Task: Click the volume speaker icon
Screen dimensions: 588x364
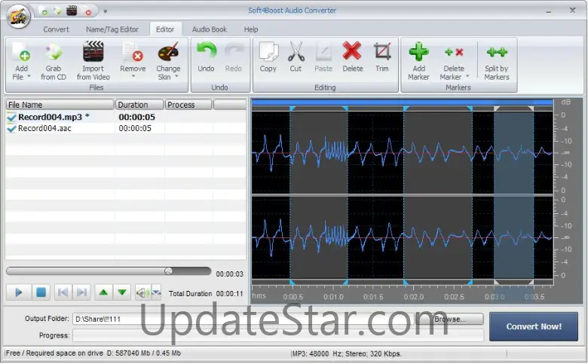Action: (143, 292)
